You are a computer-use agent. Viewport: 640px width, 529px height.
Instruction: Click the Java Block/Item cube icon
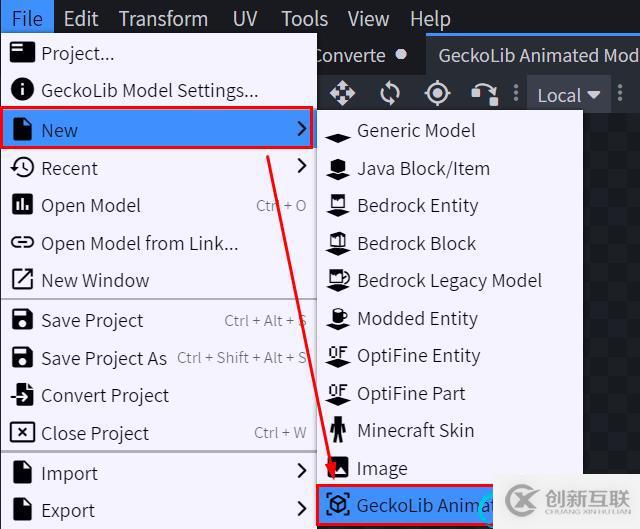pyautogui.click(x=338, y=169)
